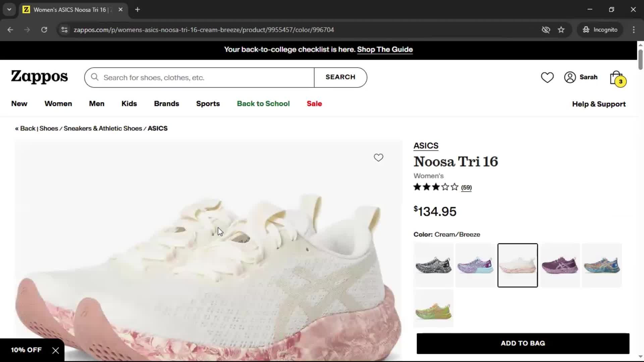
Task: Open a new browser tab
Action: (x=138, y=9)
